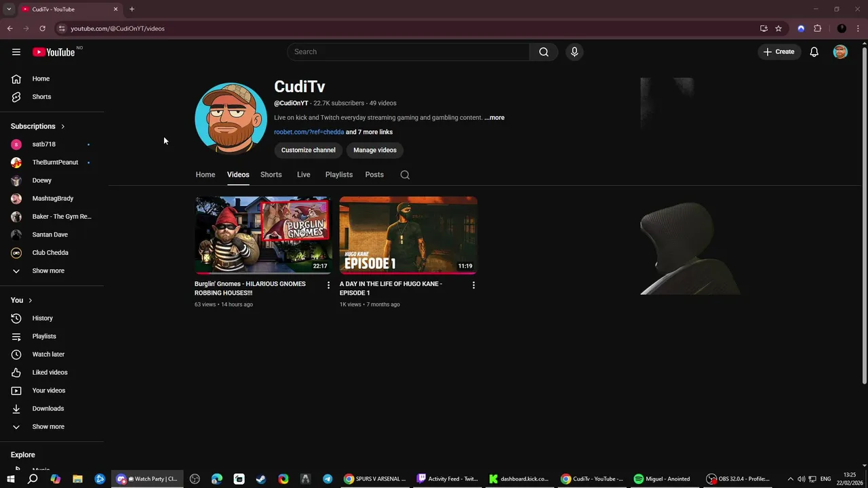Click the Create button

click(x=778, y=52)
